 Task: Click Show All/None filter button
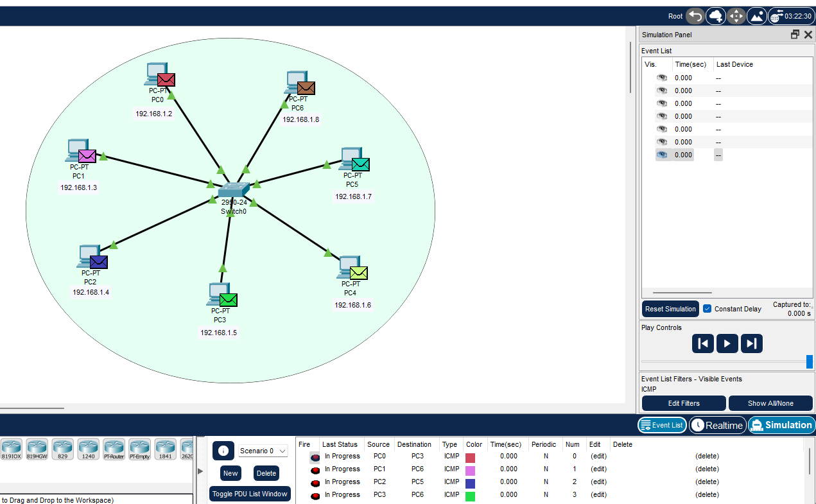(x=770, y=403)
